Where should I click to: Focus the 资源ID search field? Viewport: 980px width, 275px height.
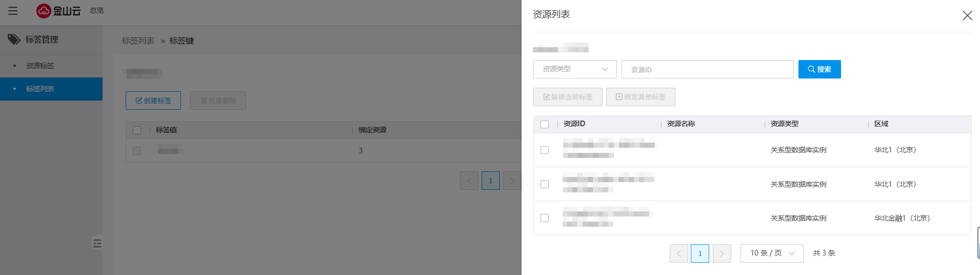click(707, 69)
